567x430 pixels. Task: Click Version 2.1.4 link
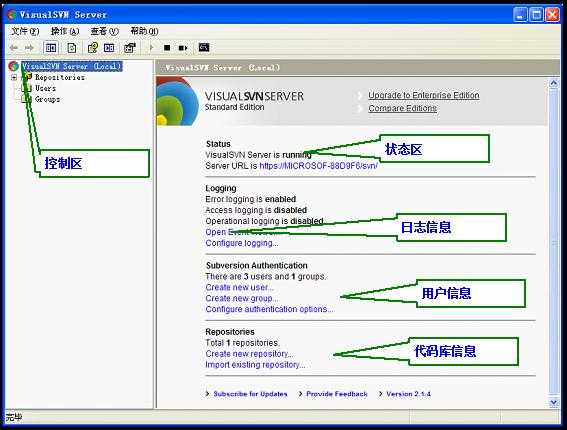[x=408, y=394]
